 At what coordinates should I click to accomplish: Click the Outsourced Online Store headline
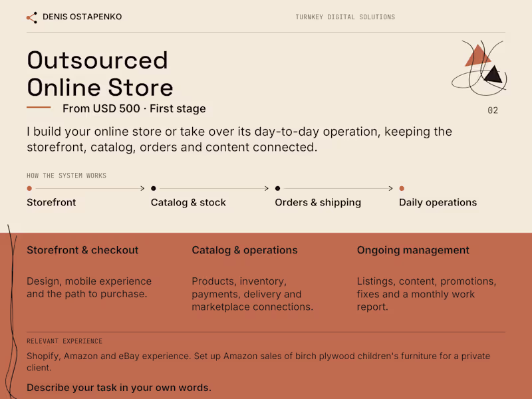[x=100, y=74]
